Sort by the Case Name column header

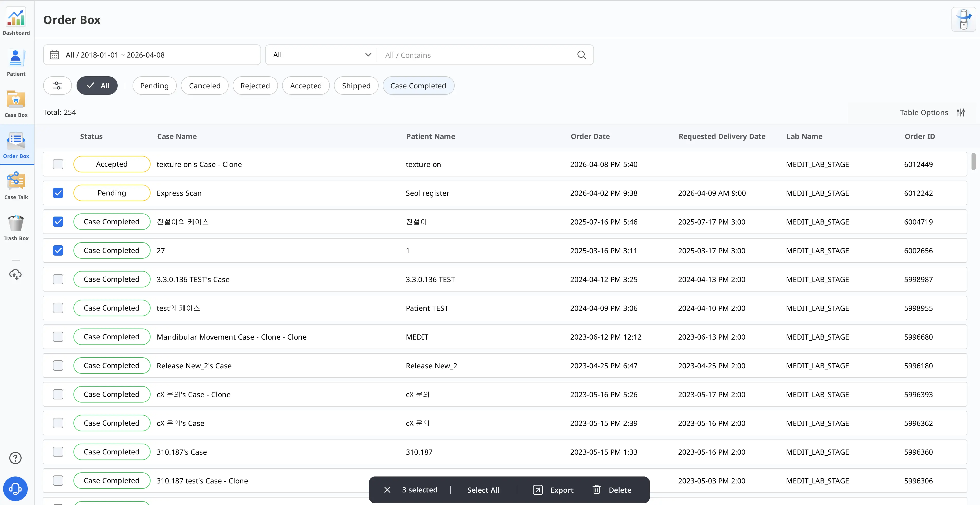(177, 136)
